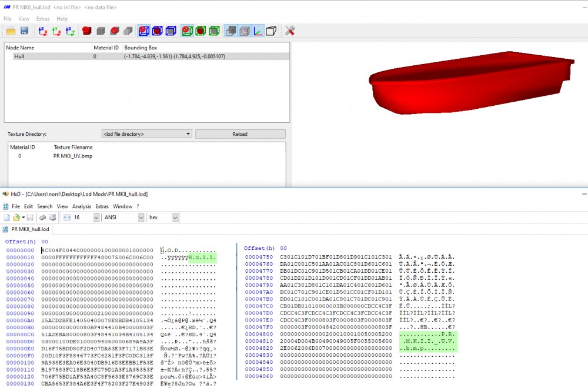The width and height of the screenshot is (588, 388).
Task: Toggle the green box with gray cube icon
Action: 214,31
